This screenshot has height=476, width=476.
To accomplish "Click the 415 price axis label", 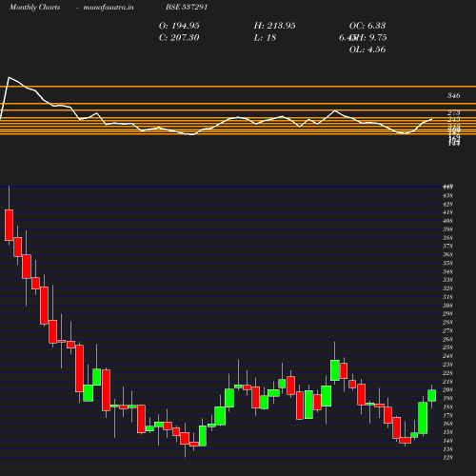I will coord(447,212).
